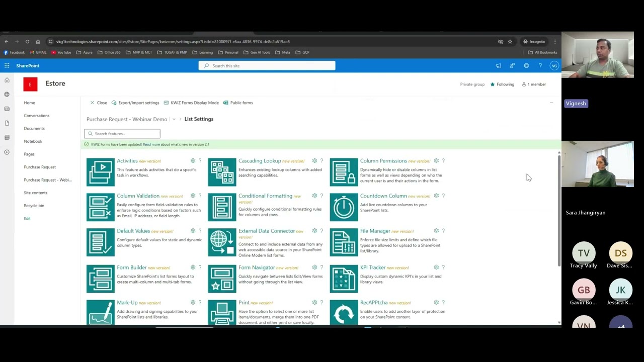Click the File Manager feature title
The width and height of the screenshot is (644, 362).
coord(375,231)
